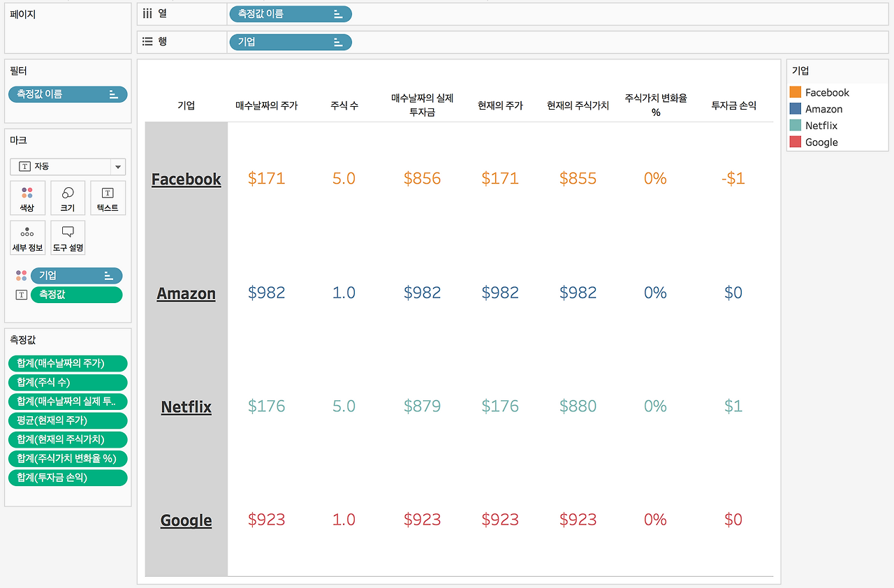This screenshot has width=894, height=588.
Task: Select the 합계(주식 수) measure pill
Action: click(x=68, y=383)
